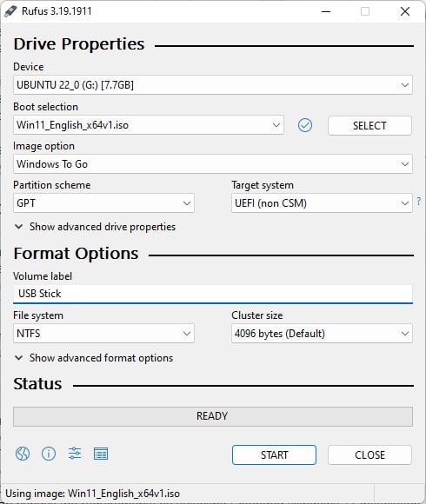
Task: Open the Boot selection dropdown
Action: [149, 125]
